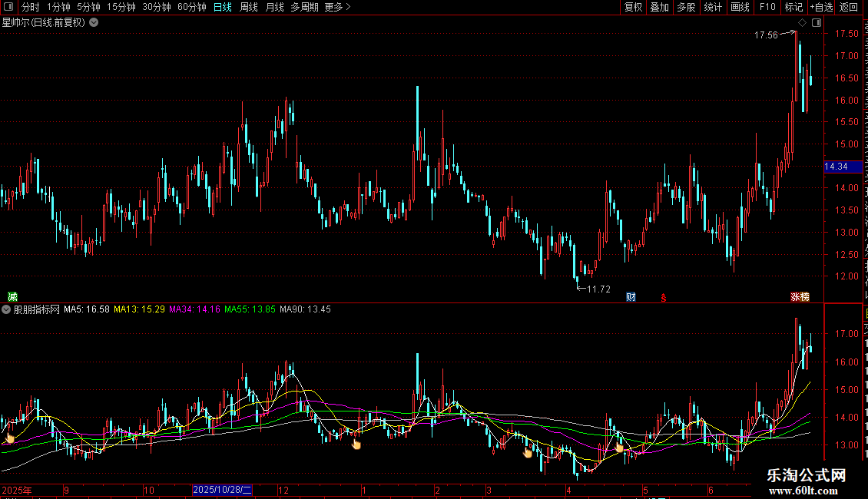Click the 2025年 label on time axis

click(x=17, y=490)
